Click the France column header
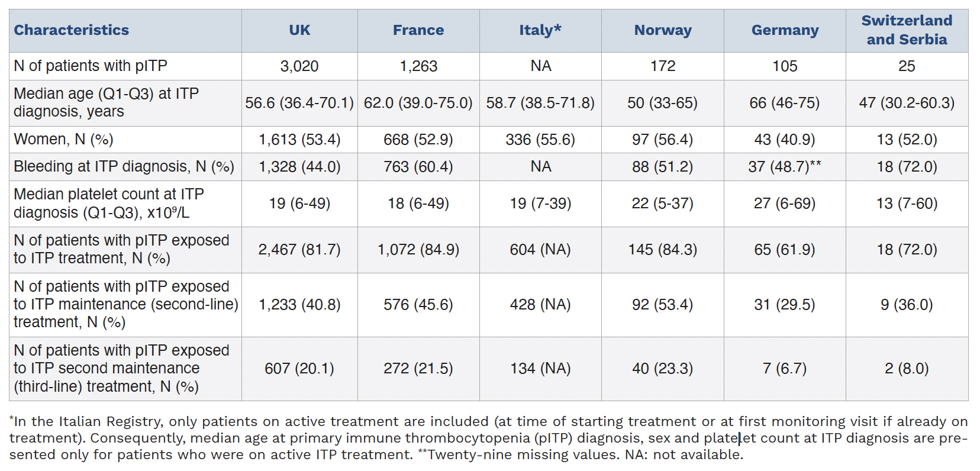The width and height of the screenshot is (980, 471). [418, 30]
